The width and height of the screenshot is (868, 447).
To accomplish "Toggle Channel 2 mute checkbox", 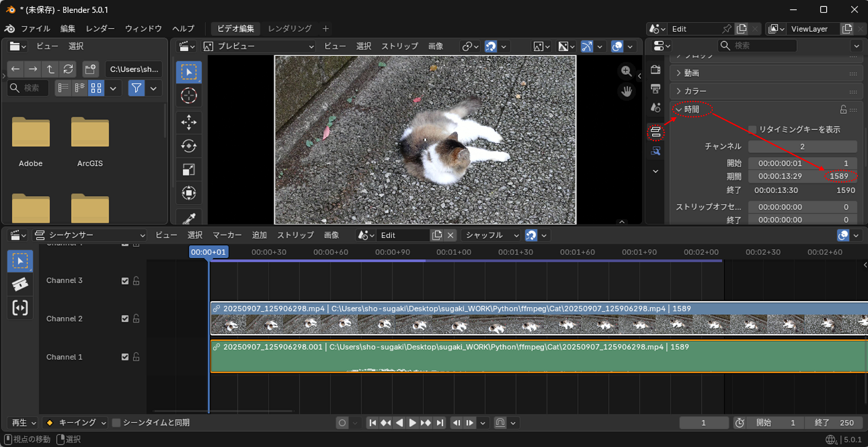I will click(125, 319).
